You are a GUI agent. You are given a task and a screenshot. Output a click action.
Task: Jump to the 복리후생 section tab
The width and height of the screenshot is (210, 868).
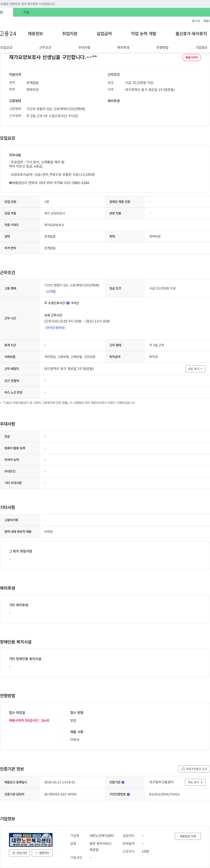point(123,47)
